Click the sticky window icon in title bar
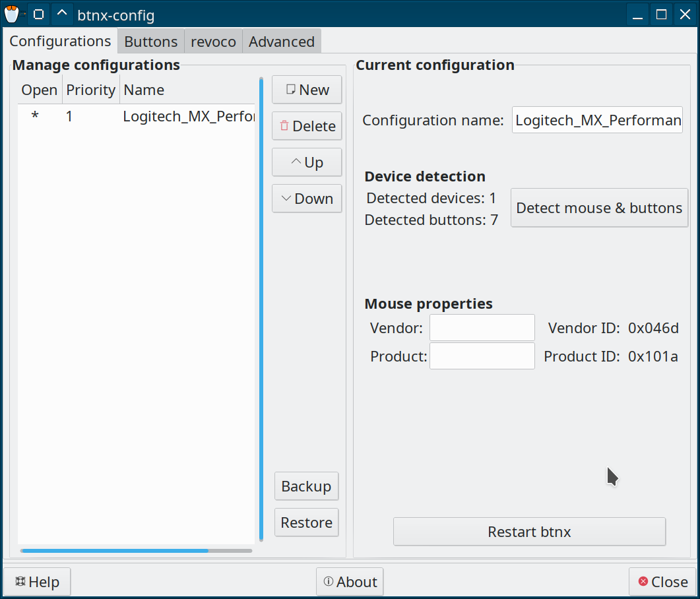700x599 pixels. [39, 15]
